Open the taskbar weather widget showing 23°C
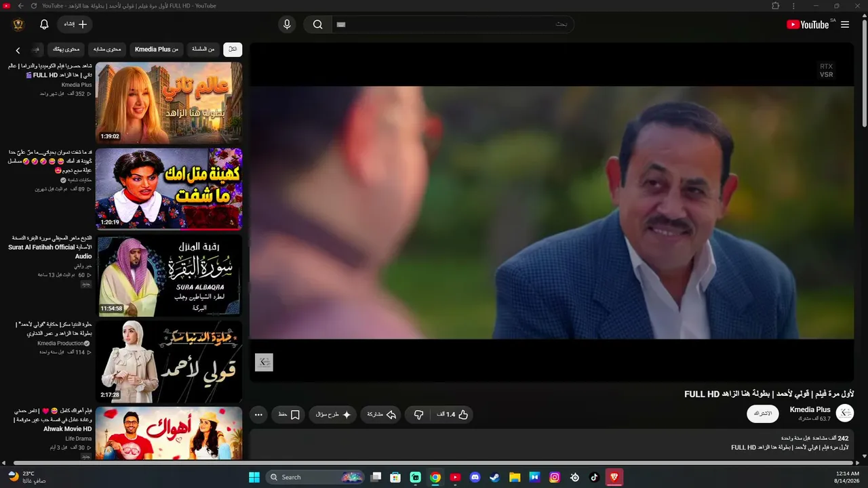 (x=26, y=477)
